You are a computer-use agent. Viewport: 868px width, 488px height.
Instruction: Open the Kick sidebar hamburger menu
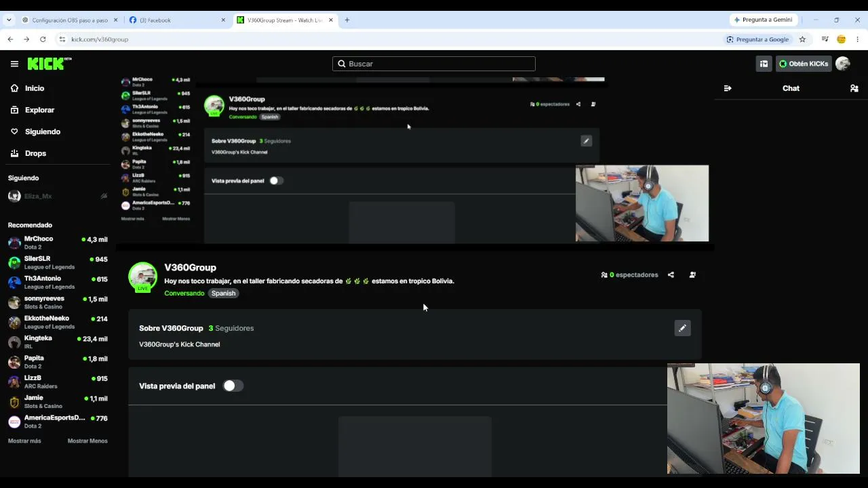point(14,64)
